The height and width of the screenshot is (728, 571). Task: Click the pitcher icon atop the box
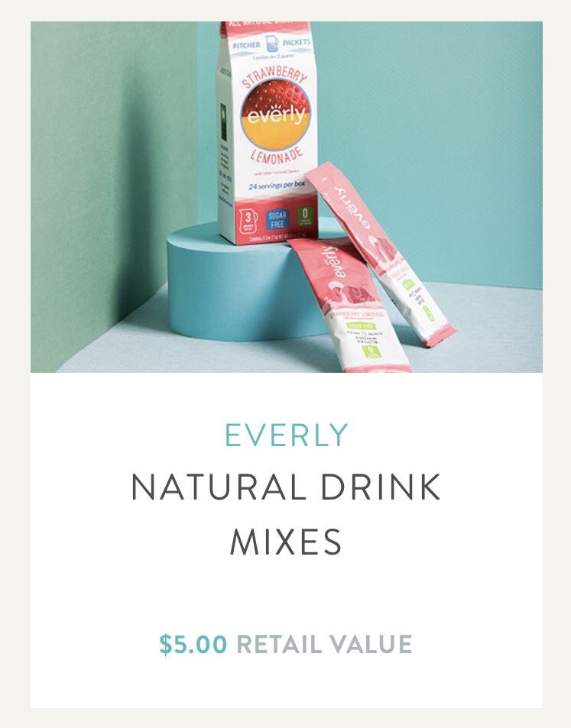tap(272, 44)
